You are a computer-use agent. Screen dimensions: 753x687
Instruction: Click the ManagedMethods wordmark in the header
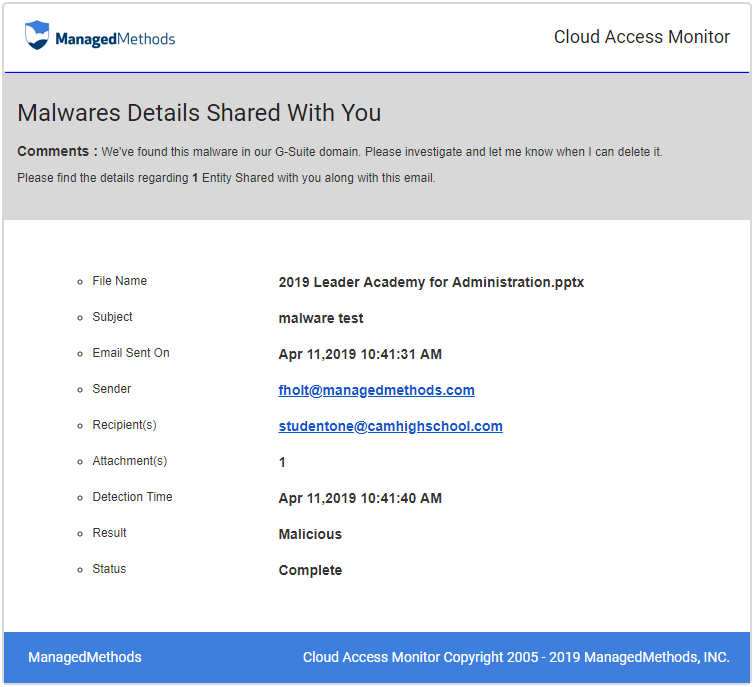coord(115,39)
